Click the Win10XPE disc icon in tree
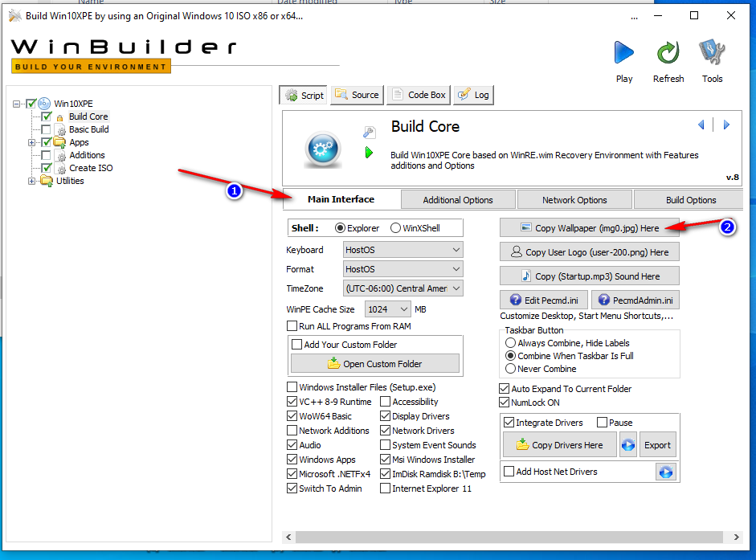Image resolution: width=756 pixels, height=560 pixels. pos(44,103)
